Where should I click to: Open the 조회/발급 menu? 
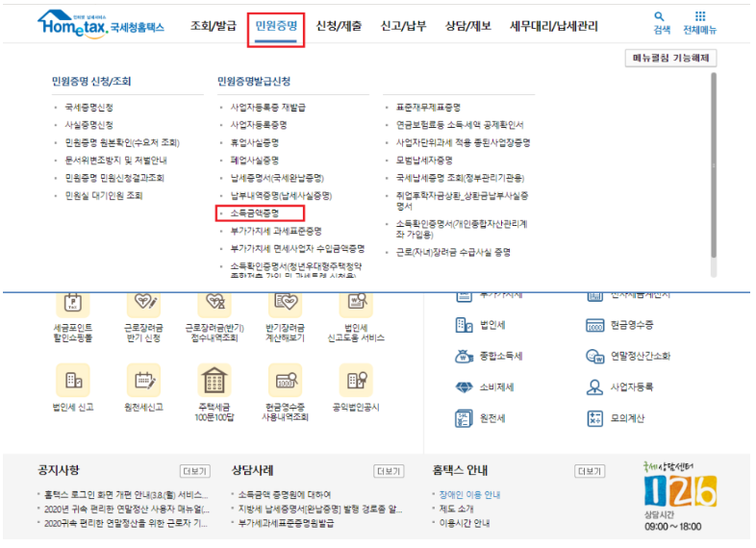coord(214,26)
